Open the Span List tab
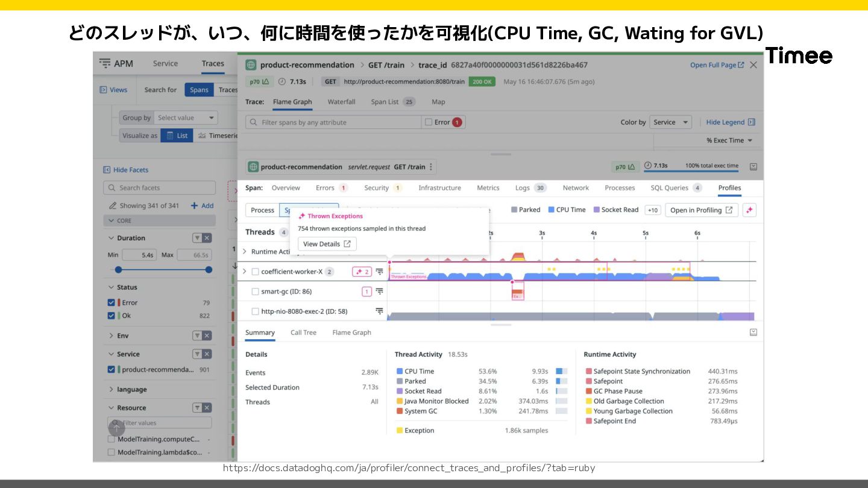The height and width of the screenshot is (488, 868). 393,102
